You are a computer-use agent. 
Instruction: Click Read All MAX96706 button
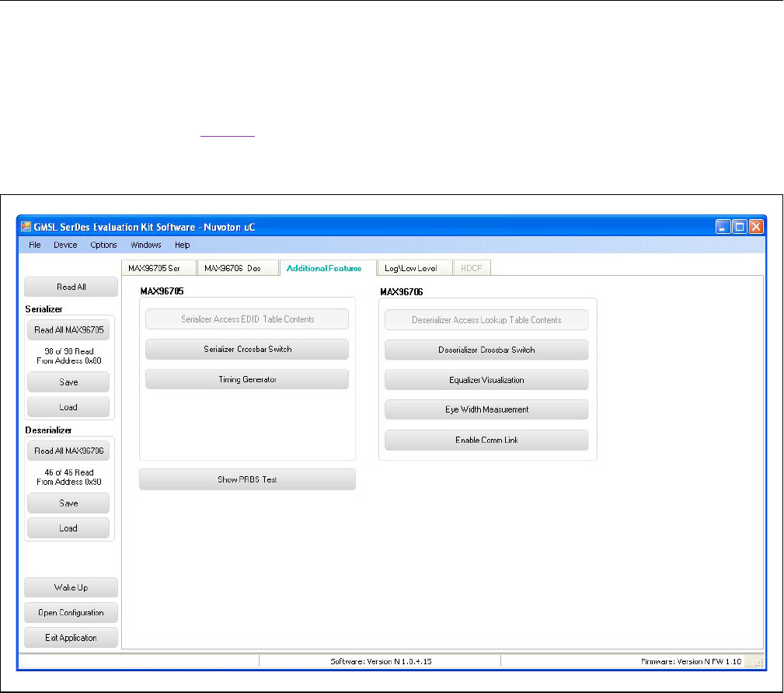(68, 451)
